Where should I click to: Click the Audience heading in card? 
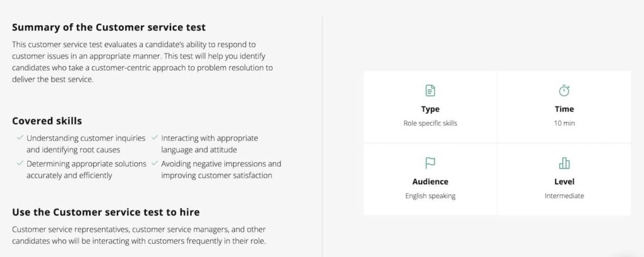430,182
